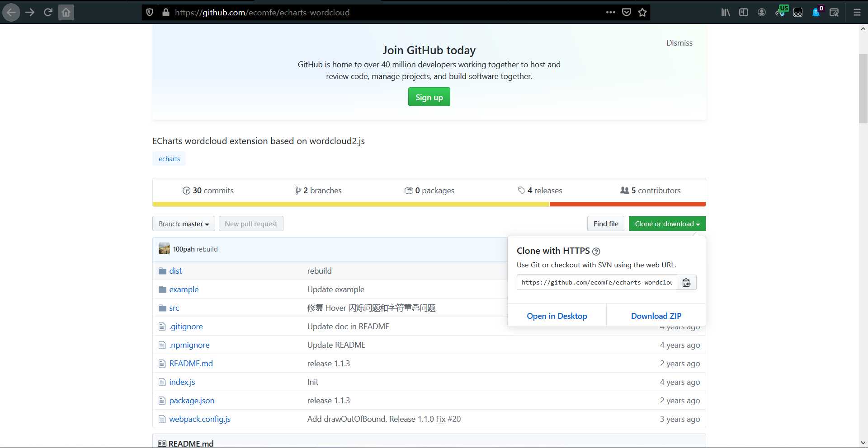
Task: Open the 30 commits tab
Action: [208, 191]
